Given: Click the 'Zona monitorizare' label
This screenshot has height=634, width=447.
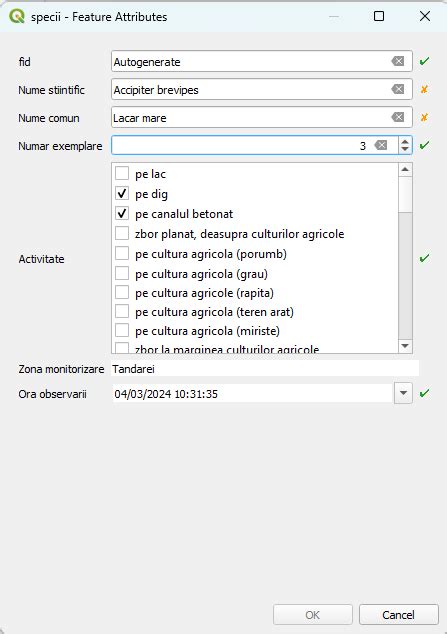Looking at the screenshot, I should tap(61, 369).
